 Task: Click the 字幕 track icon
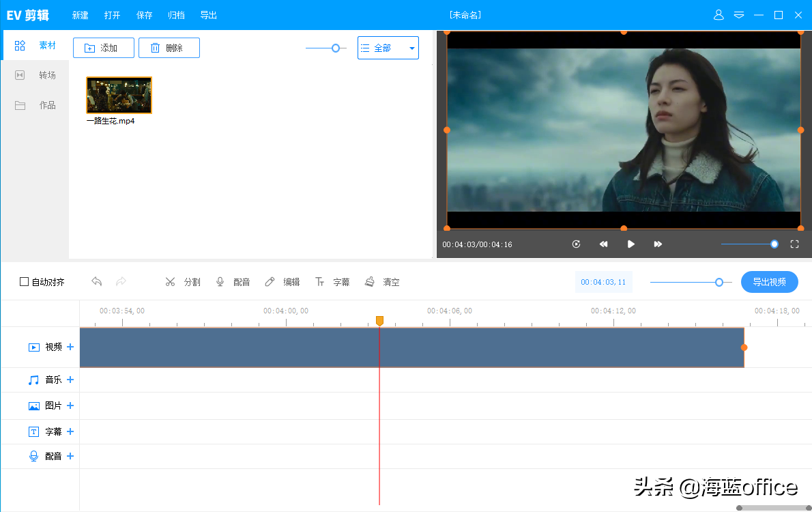pyautogui.click(x=33, y=431)
